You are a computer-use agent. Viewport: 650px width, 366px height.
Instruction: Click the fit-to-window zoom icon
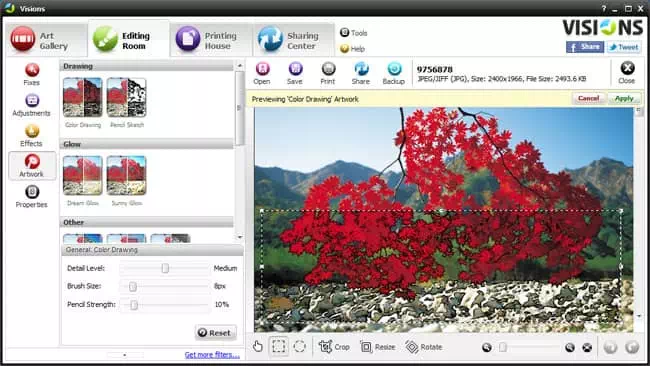click(587, 347)
